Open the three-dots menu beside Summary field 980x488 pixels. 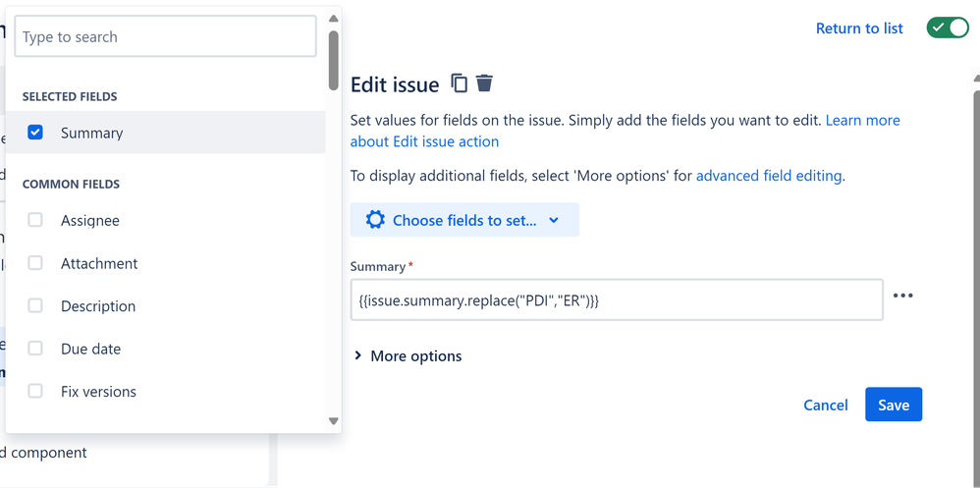click(x=902, y=297)
